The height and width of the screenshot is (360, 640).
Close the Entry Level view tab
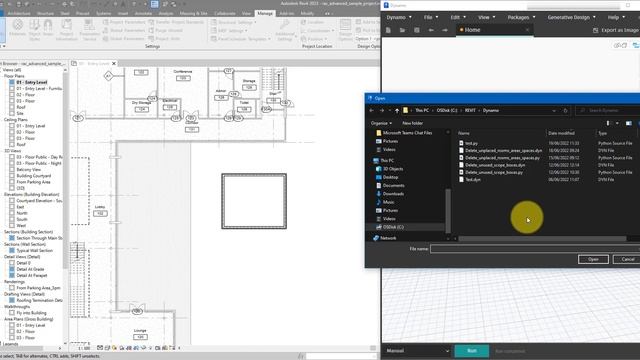tap(114, 64)
